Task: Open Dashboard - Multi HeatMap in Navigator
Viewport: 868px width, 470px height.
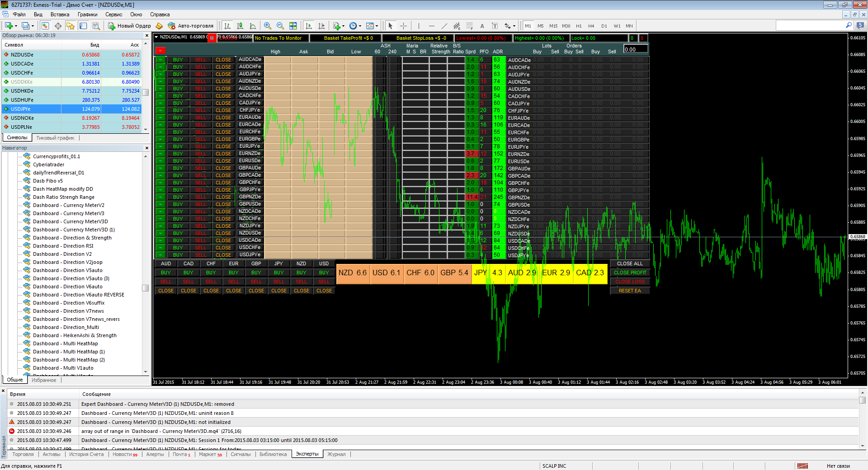Action: click(65, 343)
